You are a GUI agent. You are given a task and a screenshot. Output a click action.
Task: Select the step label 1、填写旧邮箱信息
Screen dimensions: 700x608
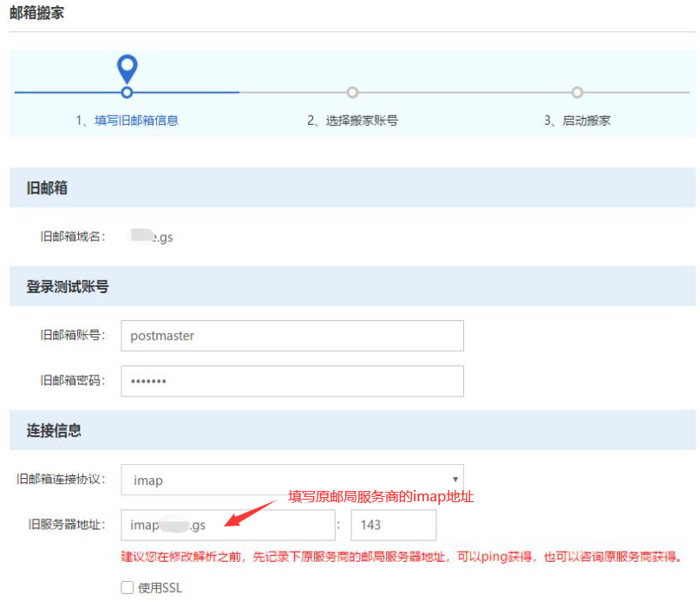click(x=127, y=121)
